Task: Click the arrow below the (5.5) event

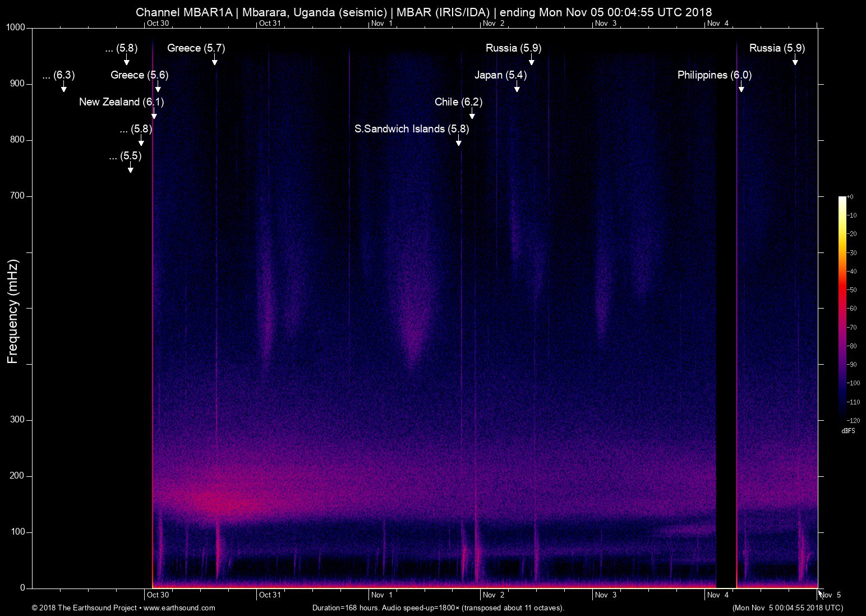Action: pos(131,169)
